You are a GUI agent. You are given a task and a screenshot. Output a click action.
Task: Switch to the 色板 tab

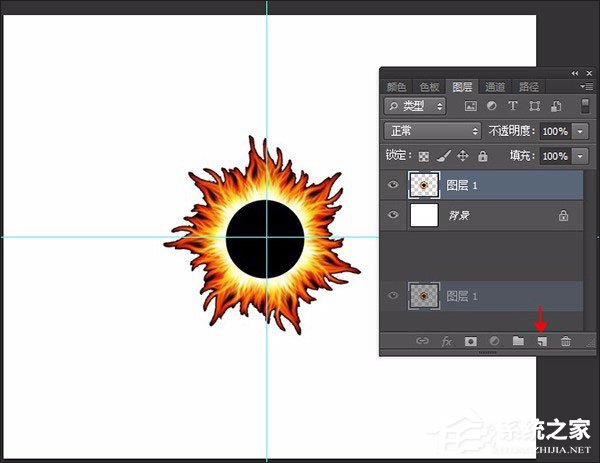(429, 87)
